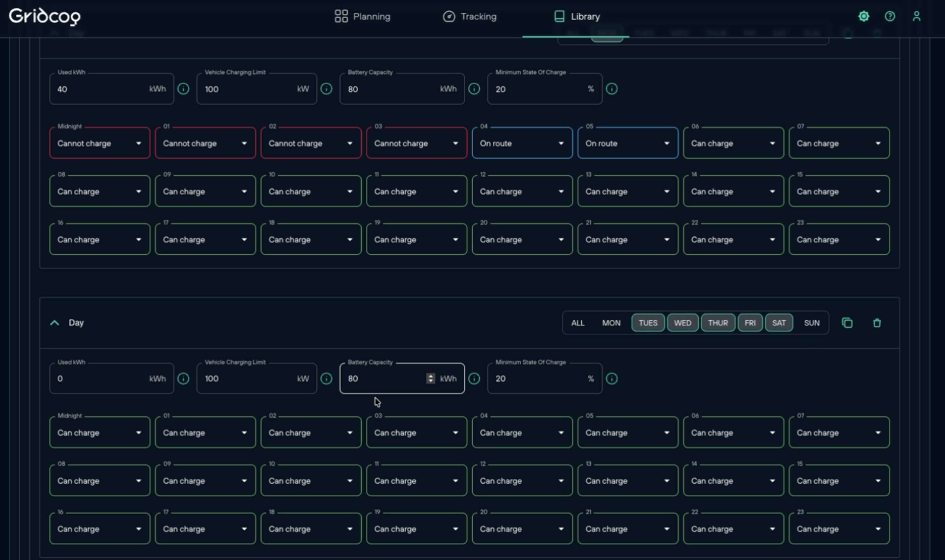Click the Battery Capacity number stepper
945x560 pixels.
coord(430,378)
